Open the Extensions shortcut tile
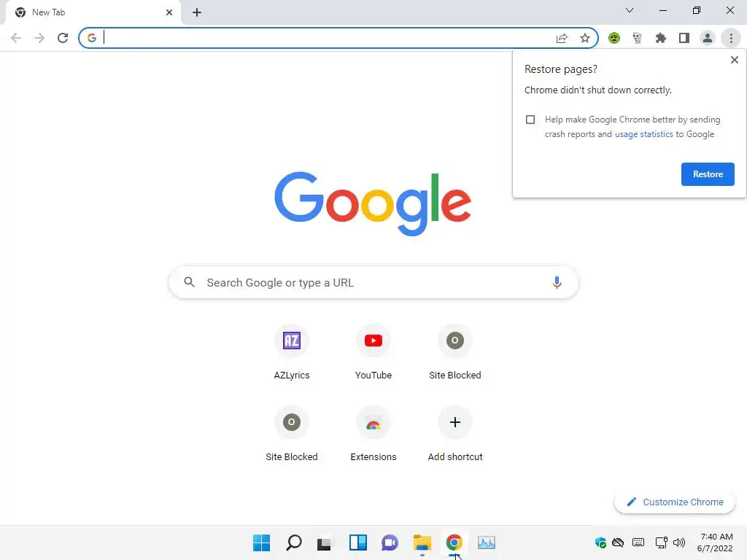The image size is (747, 560). click(373, 433)
